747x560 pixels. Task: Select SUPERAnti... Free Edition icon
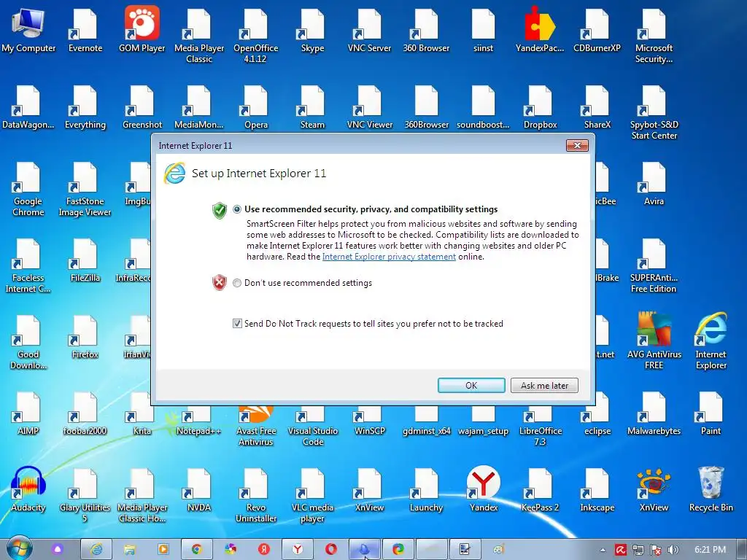tap(654, 265)
